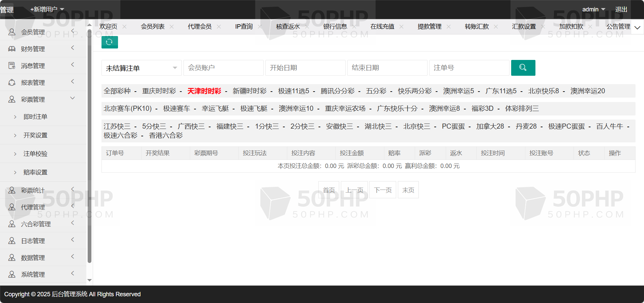This screenshot has height=303, width=644.
Task: Switch to the 提款管理 tab
Action: click(429, 27)
